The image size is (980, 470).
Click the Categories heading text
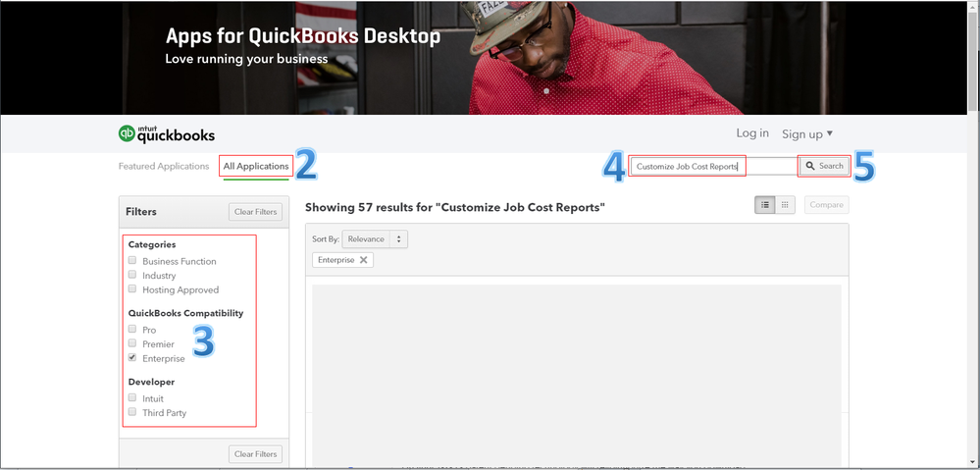[x=152, y=244]
